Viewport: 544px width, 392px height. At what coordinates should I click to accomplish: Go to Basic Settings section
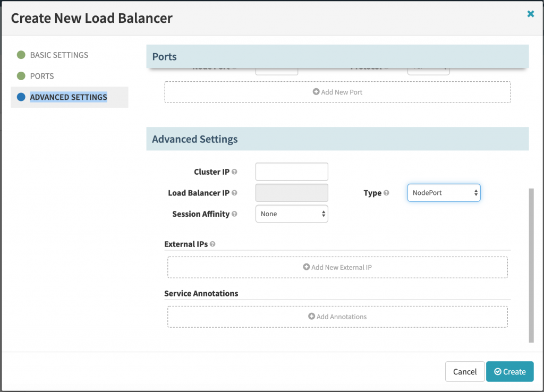click(x=59, y=55)
